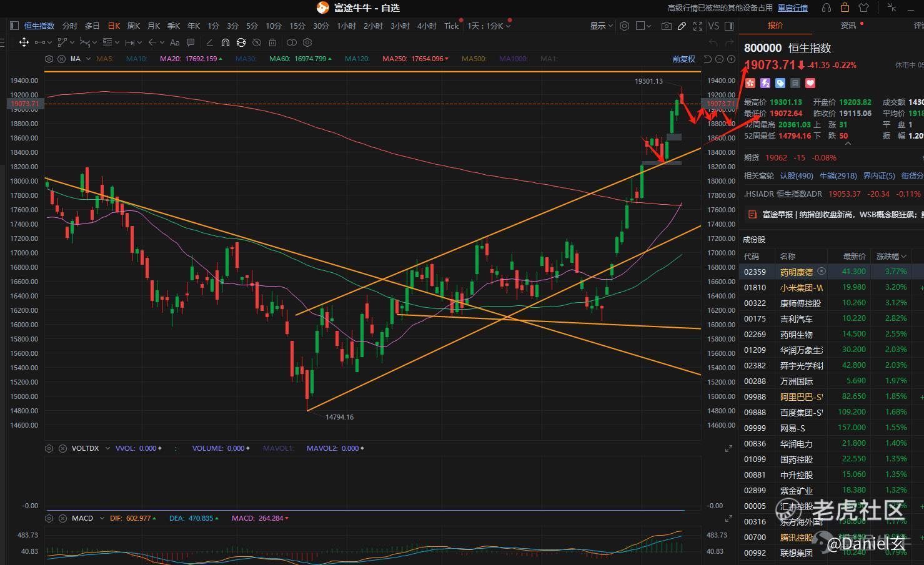924x565 pixels.
Task: Open 牛熊(2918) link
Action: tap(838, 176)
